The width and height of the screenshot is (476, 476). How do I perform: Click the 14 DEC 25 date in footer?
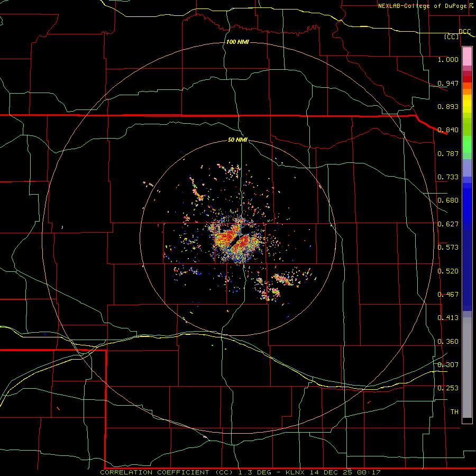[332, 472]
